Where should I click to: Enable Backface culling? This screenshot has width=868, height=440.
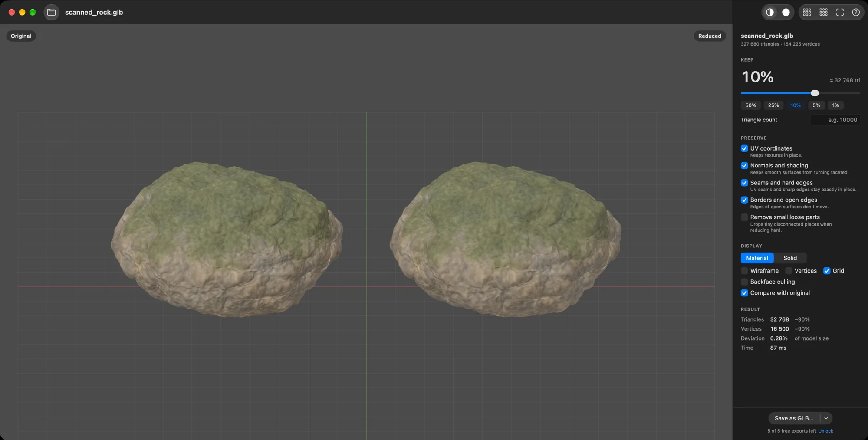(744, 282)
